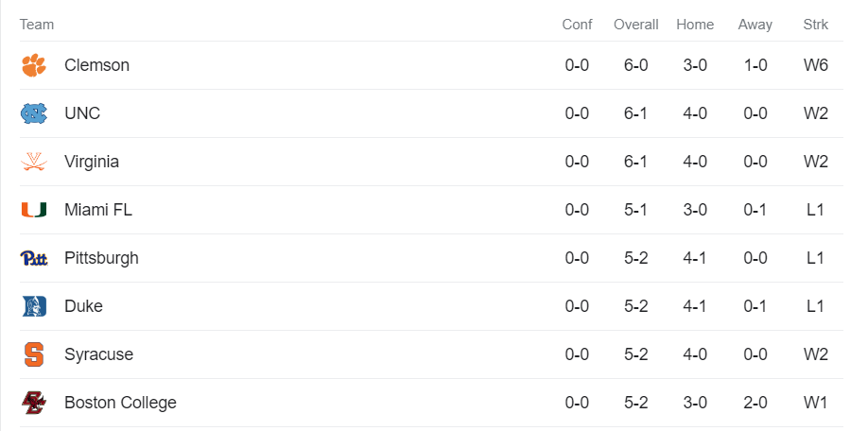Click the Conf column header
The image size is (868, 431).
point(577,25)
